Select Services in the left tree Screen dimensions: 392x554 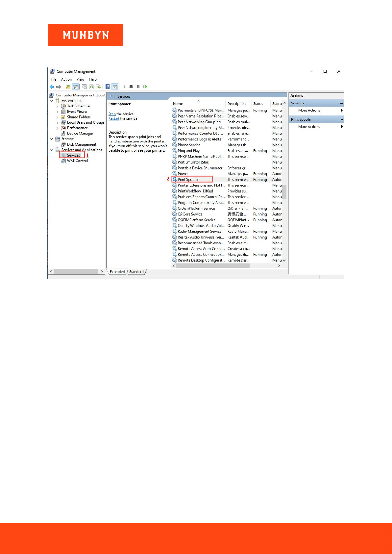click(x=73, y=155)
